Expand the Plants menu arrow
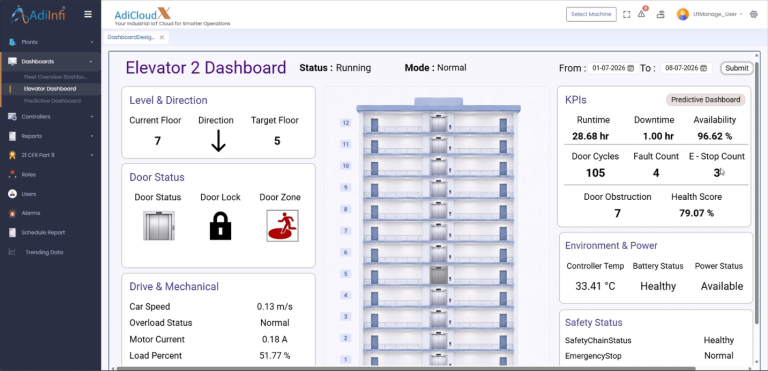Screen dimensions: 768x371 [92, 43]
